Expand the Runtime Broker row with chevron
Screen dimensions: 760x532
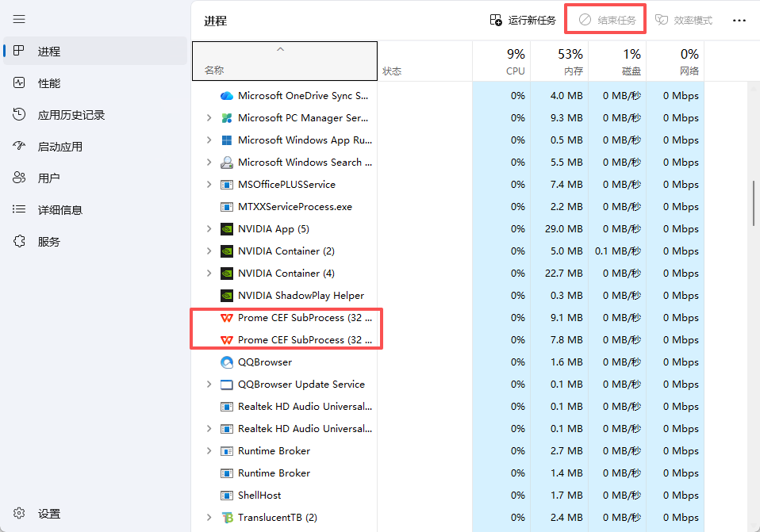[209, 450]
